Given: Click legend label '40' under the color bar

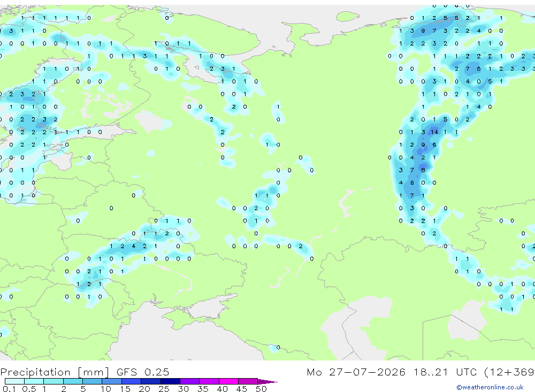Looking at the screenshot, I should pos(223,389).
